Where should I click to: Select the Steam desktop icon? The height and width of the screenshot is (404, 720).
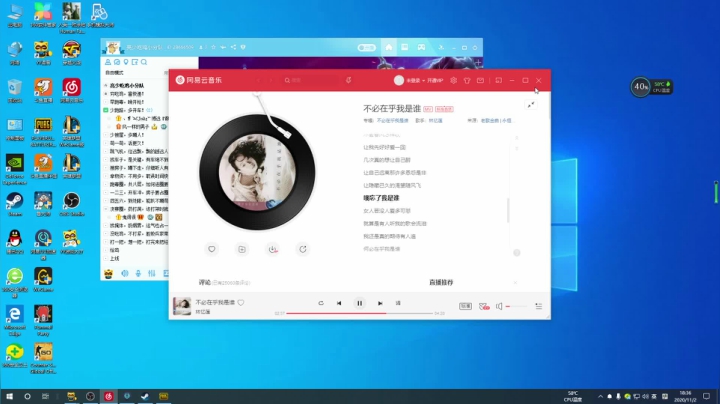pyautogui.click(x=15, y=204)
